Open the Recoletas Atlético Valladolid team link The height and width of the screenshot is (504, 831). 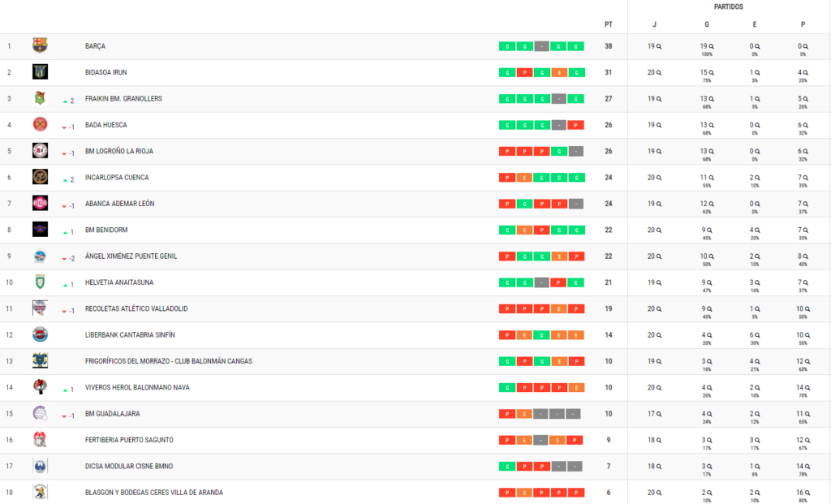coord(136,308)
